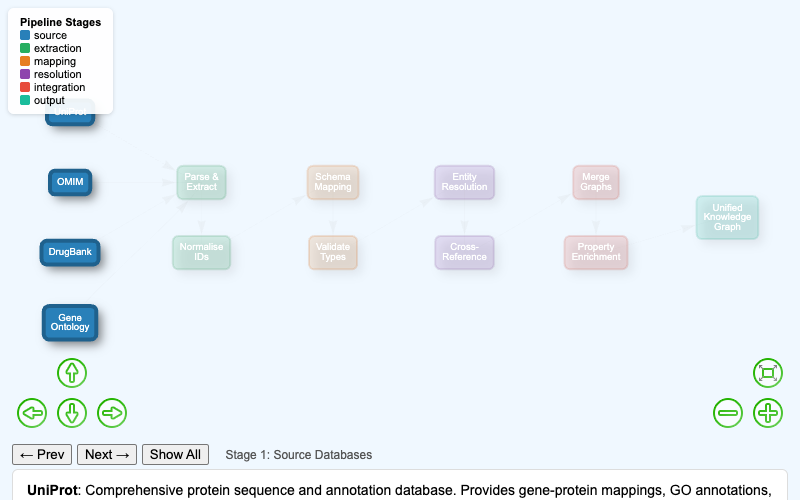Click the red integration legend swatch
This screenshot has width=800, height=500.
point(25,87)
